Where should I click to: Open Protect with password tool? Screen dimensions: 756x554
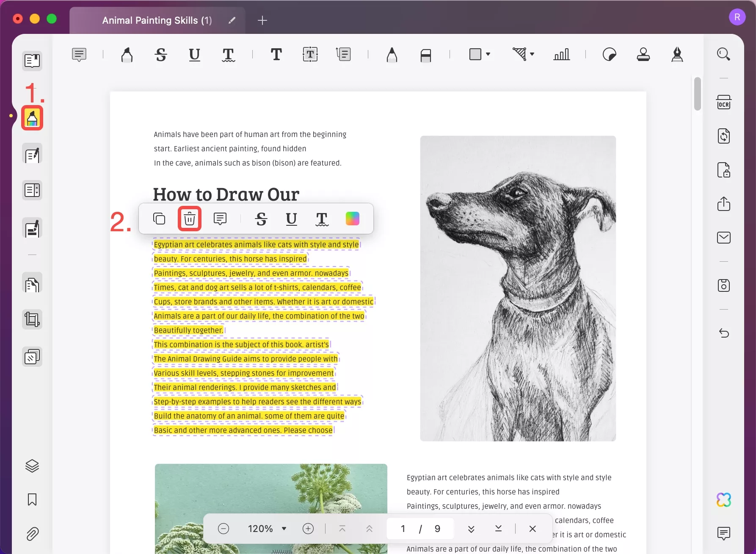click(724, 170)
